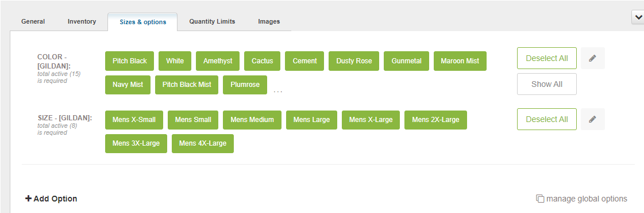Toggle the Mens 4X-Large size option
This screenshot has height=213, width=644.
click(x=203, y=143)
